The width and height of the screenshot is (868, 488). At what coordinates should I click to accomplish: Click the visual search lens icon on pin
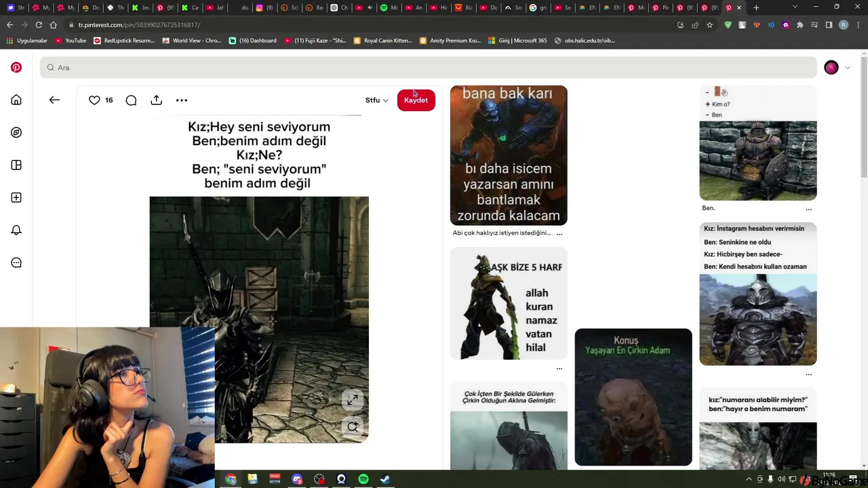(x=353, y=427)
